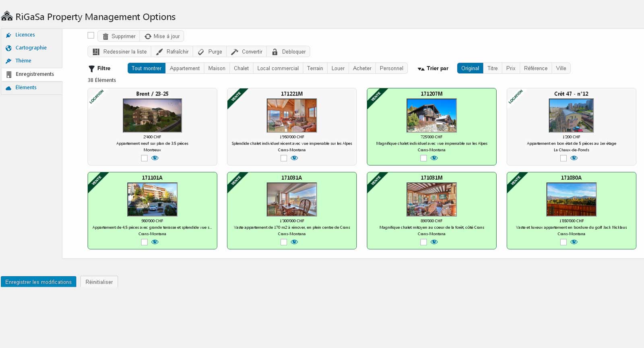Toggle eye visibility for listing 171207M
This screenshot has width=644, height=348.
[434, 158]
